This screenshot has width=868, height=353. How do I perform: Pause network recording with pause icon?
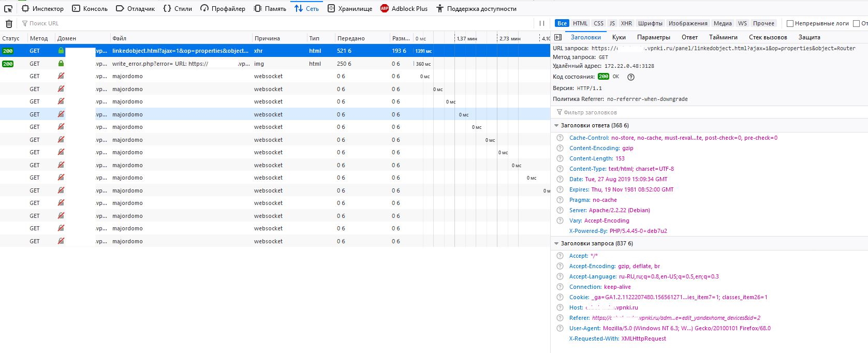(542, 23)
